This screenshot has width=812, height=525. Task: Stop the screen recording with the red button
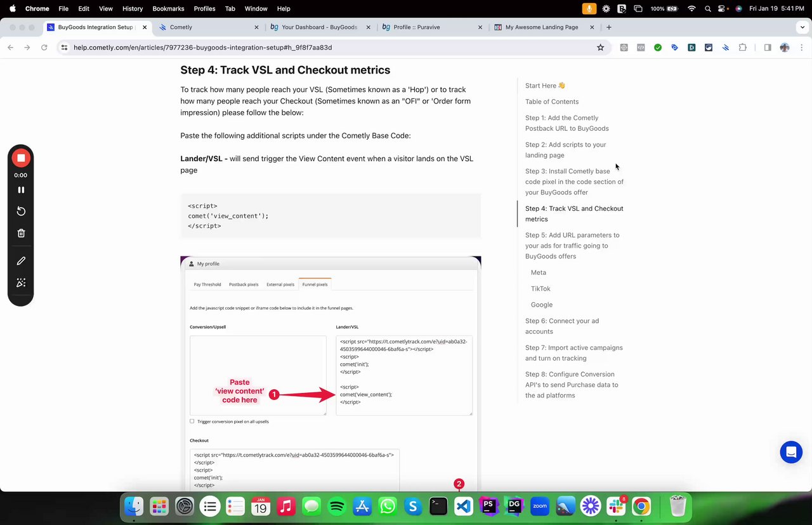[x=21, y=158]
